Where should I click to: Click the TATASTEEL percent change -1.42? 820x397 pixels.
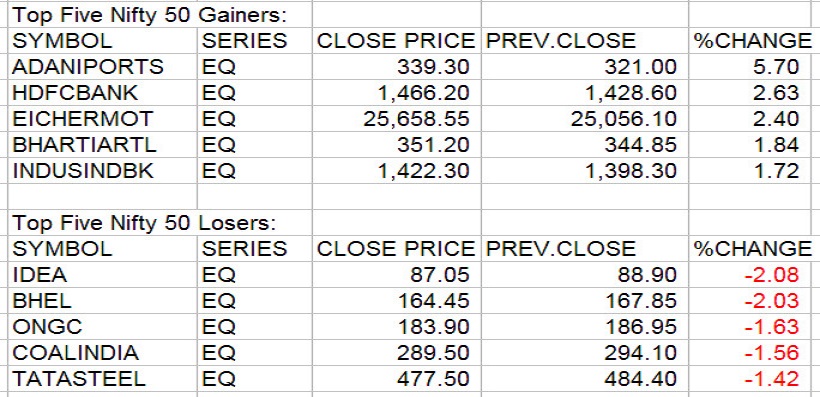coord(771,379)
